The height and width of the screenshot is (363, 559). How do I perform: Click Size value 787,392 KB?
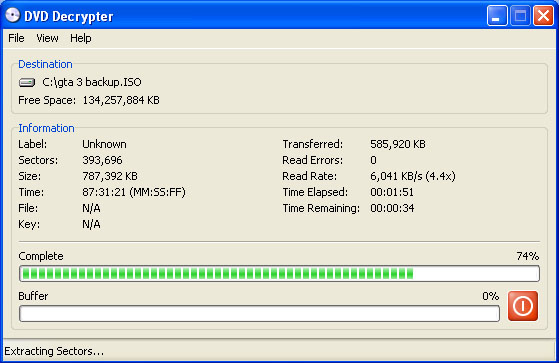(x=110, y=176)
